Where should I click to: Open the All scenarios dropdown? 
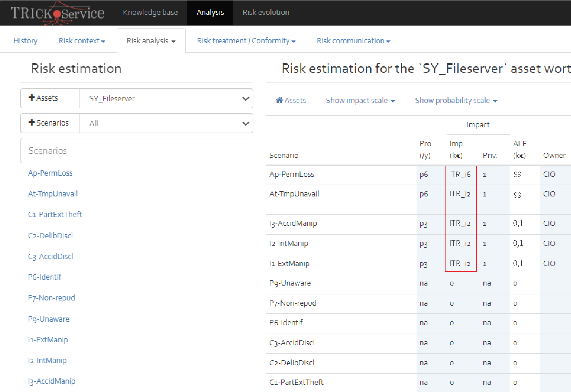click(x=166, y=123)
